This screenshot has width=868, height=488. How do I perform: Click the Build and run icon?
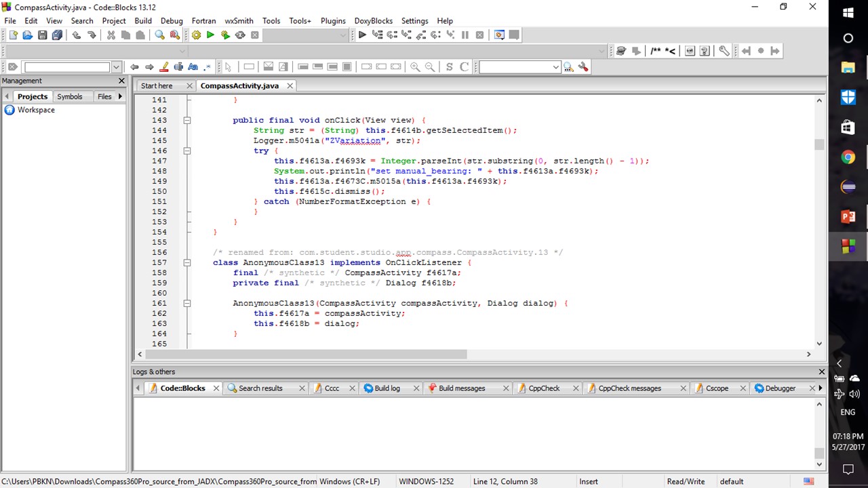tap(225, 35)
